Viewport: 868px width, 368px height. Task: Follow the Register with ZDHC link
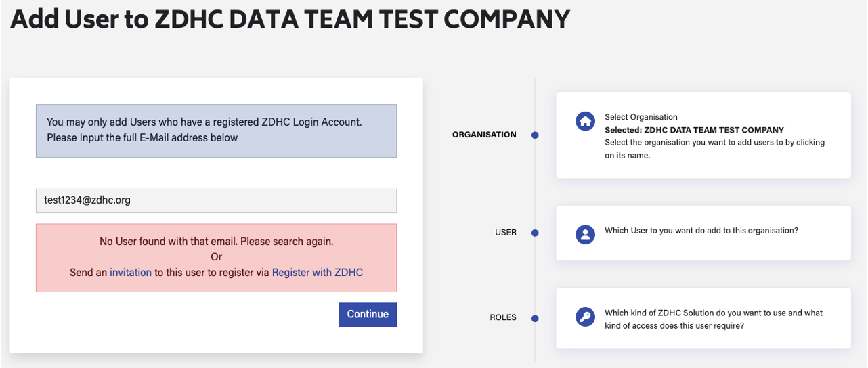318,273
